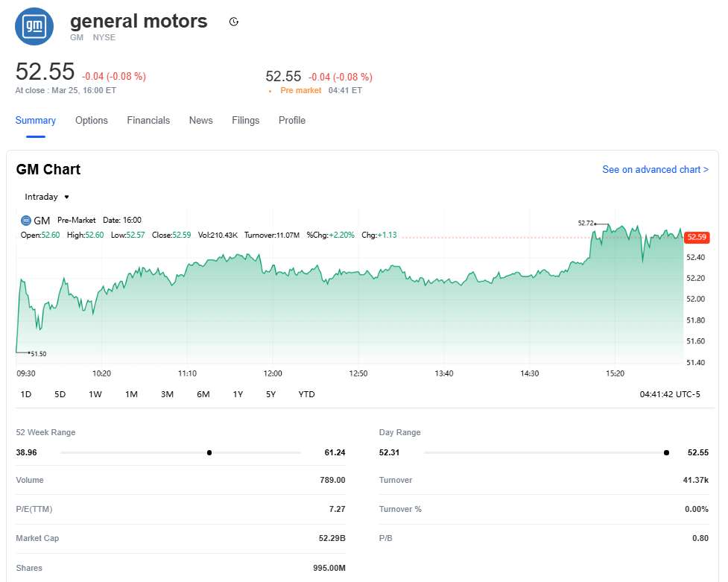Click the watchlist icon beside general motors

(x=233, y=22)
